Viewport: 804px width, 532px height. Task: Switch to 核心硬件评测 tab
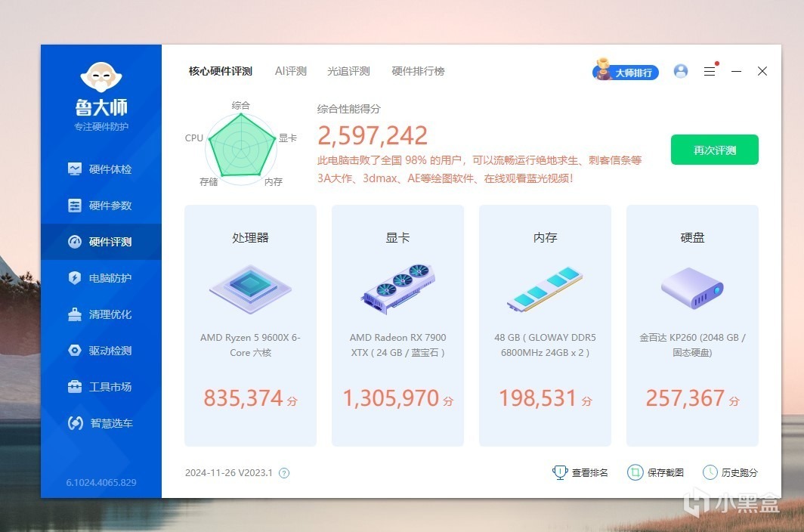point(221,71)
